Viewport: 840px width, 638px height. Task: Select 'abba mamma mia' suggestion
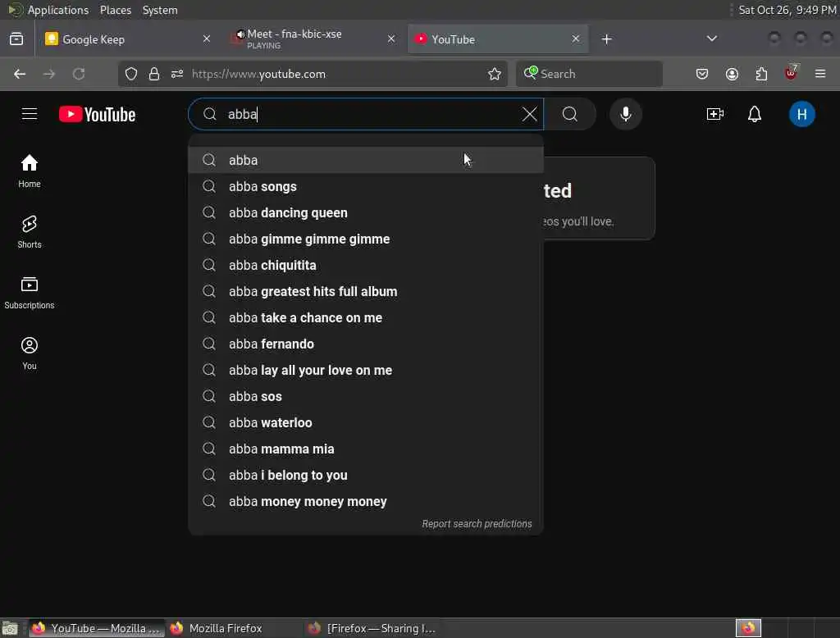point(366,449)
